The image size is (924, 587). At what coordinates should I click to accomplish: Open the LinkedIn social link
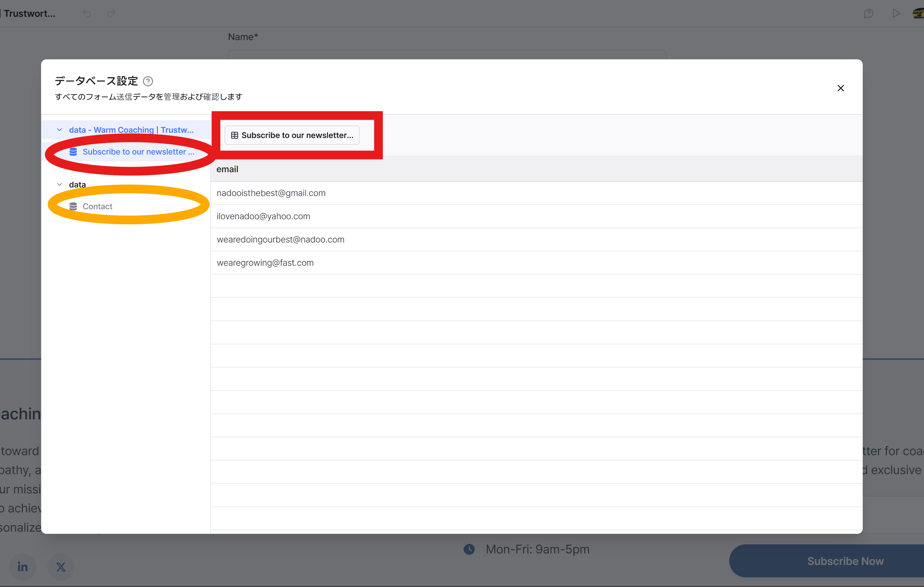[23, 567]
